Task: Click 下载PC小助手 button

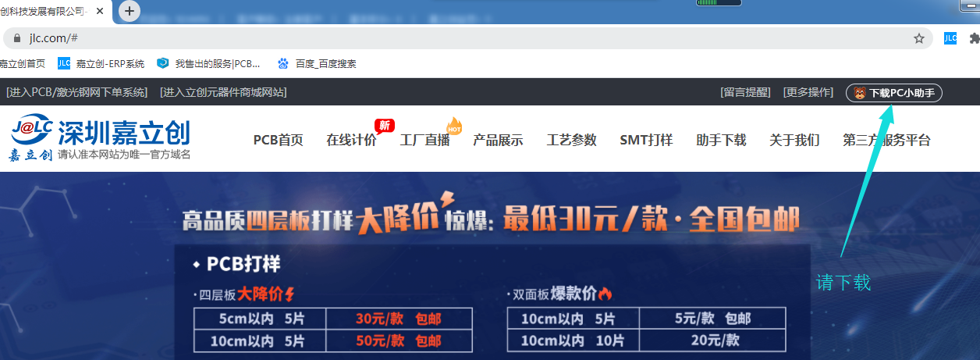Action: [894, 93]
